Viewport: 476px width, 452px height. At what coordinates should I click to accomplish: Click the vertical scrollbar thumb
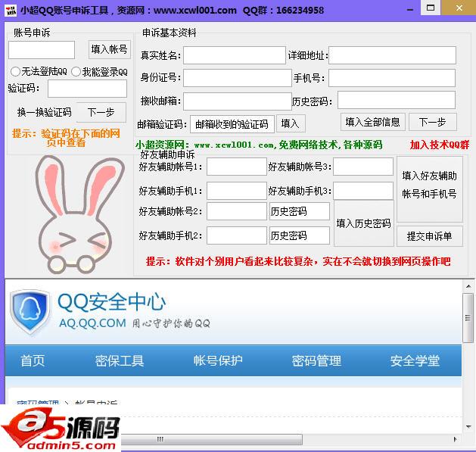468,318
